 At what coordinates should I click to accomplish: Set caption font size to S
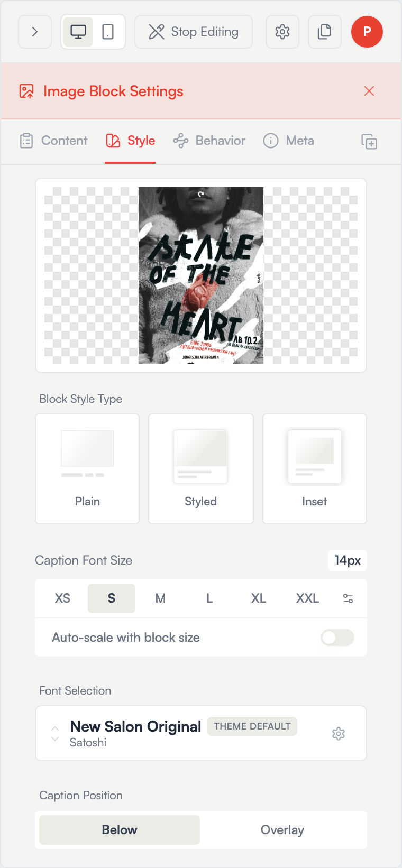coord(112,598)
